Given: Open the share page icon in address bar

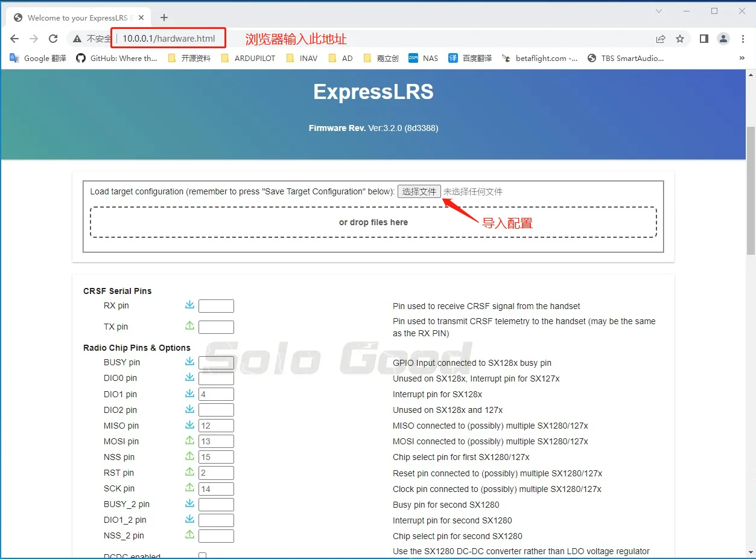Looking at the screenshot, I should pyautogui.click(x=661, y=39).
